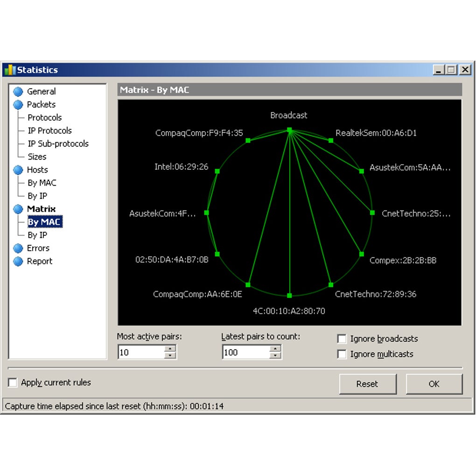Click the blue ball icon beside Errors
This screenshot has height=476, width=476.
(x=18, y=248)
